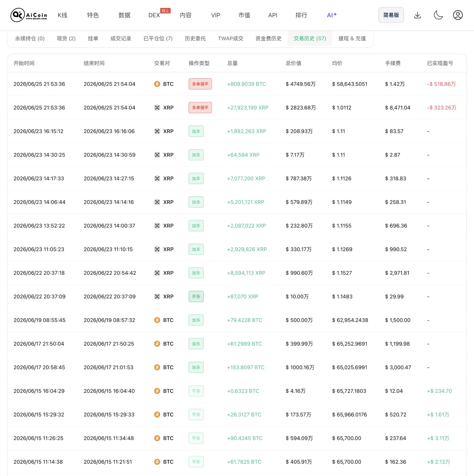Viewport: 474px width, 476px height.
Task: Click the AiCoin logo
Action: [29, 15]
